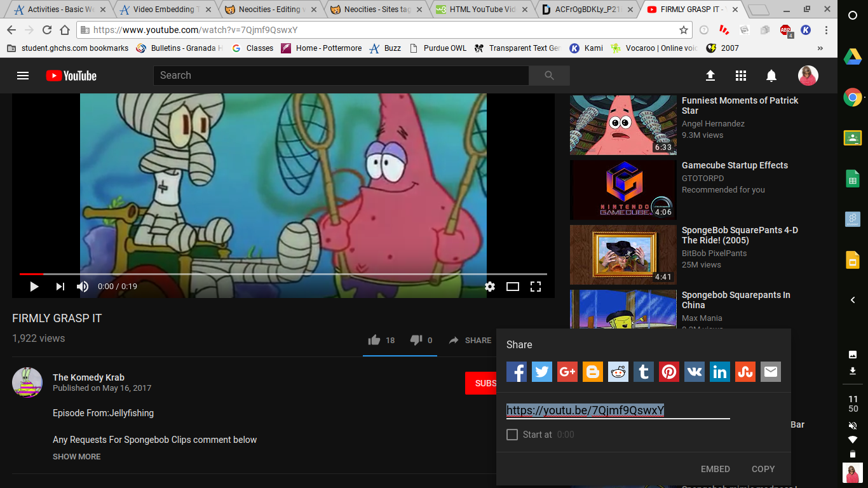Expand description with SHOW MORE
This screenshot has width=868, height=488.
click(x=77, y=457)
